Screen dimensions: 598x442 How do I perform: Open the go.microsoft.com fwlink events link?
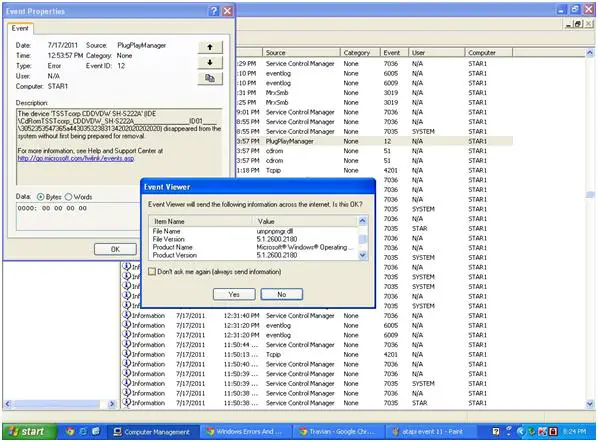[x=76, y=158]
